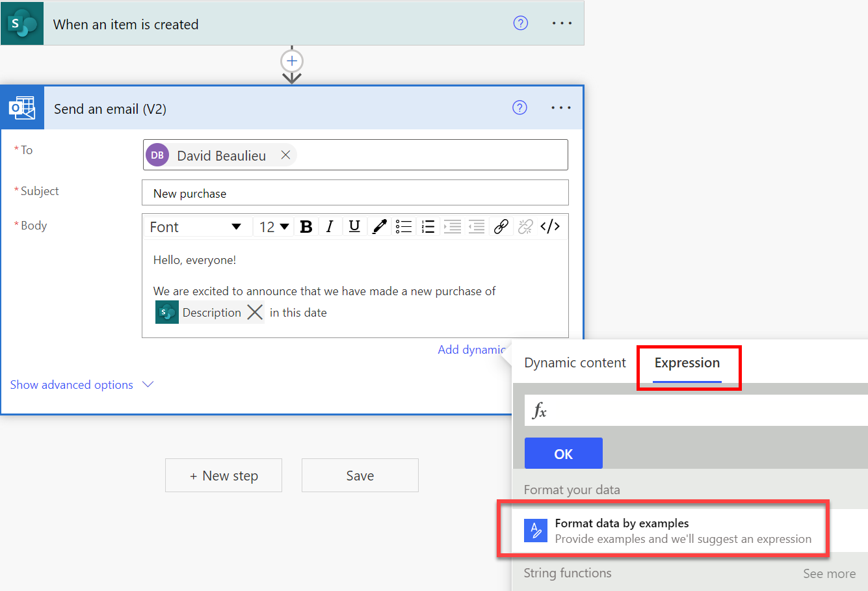Switch to the Expression tab
The image size is (868, 591).
tap(687, 363)
